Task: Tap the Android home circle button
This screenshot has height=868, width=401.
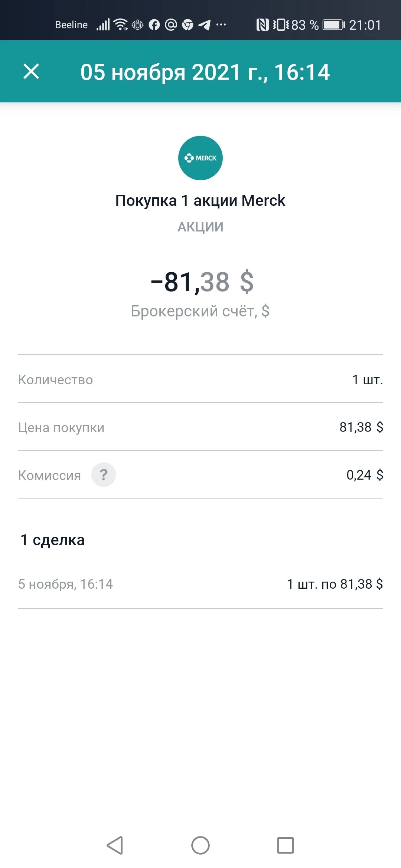Action: pos(200,845)
